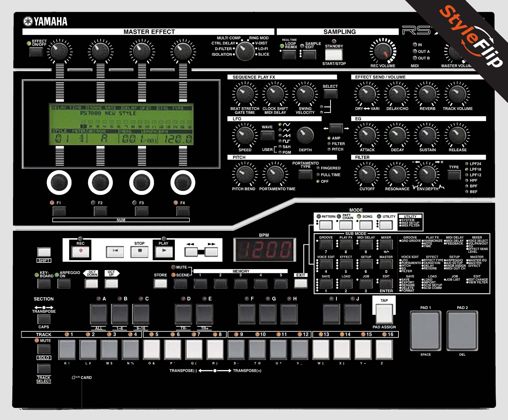Screen dimensions: 508x420
Task: Click the EG ATTACK knob
Action: click(367, 136)
